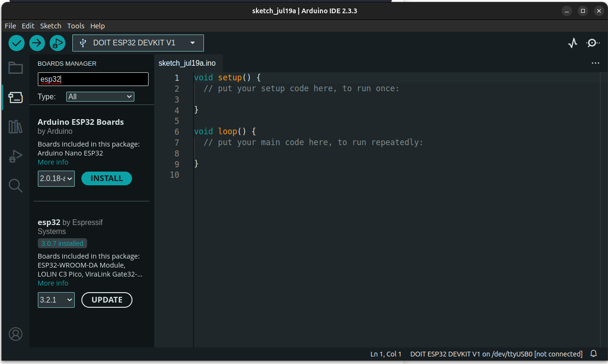
Task: Click the Verify sketch checkmark icon
Action: [17, 43]
